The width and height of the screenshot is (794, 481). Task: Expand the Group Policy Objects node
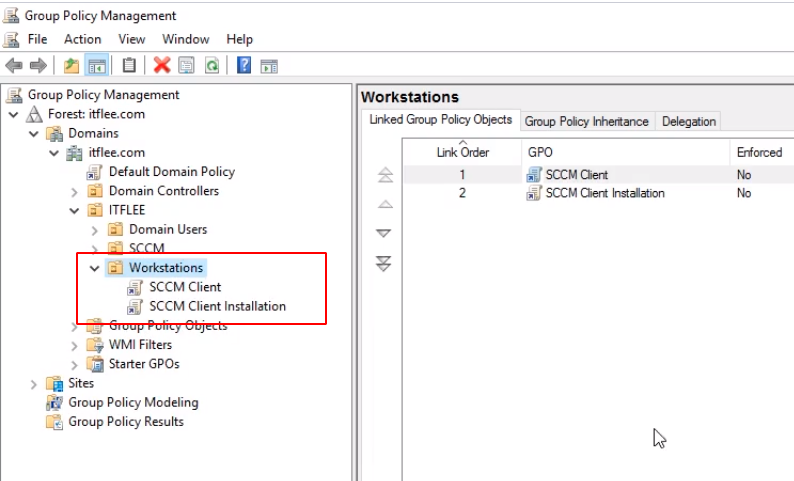tap(74, 328)
